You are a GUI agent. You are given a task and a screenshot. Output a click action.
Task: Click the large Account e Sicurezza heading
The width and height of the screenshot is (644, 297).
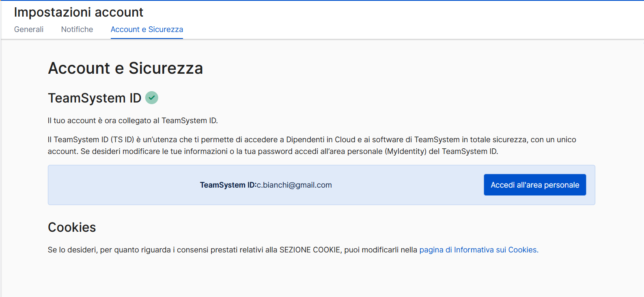pos(125,68)
